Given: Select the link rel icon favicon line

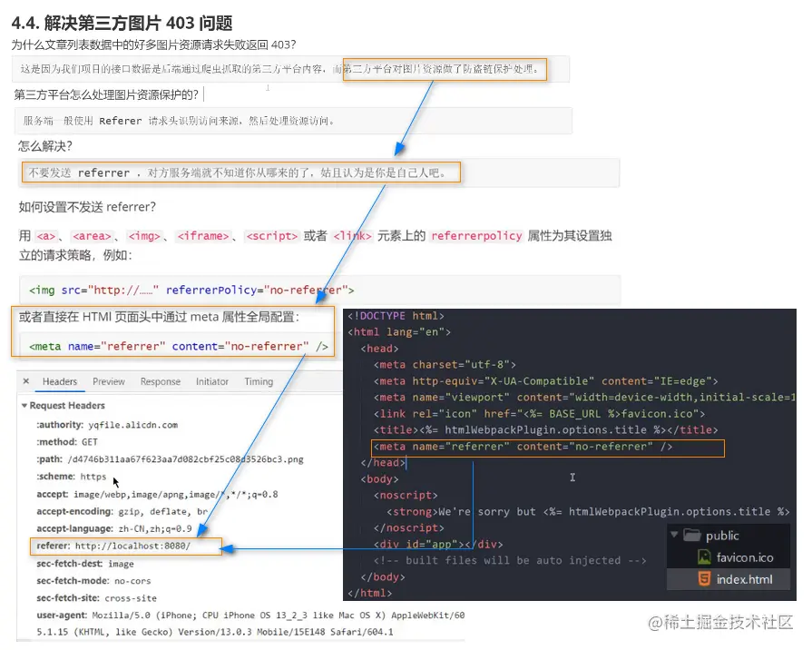Looking at the screenshot, I should [539, 414].
